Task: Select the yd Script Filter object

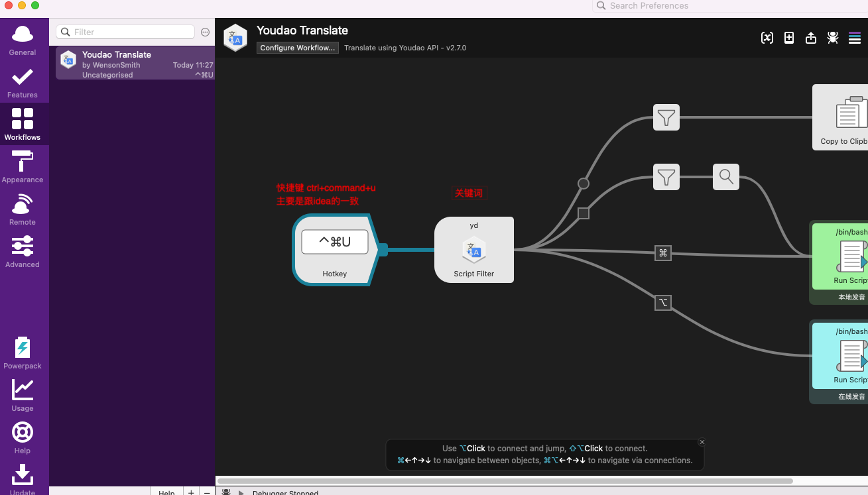Action: 474,250
